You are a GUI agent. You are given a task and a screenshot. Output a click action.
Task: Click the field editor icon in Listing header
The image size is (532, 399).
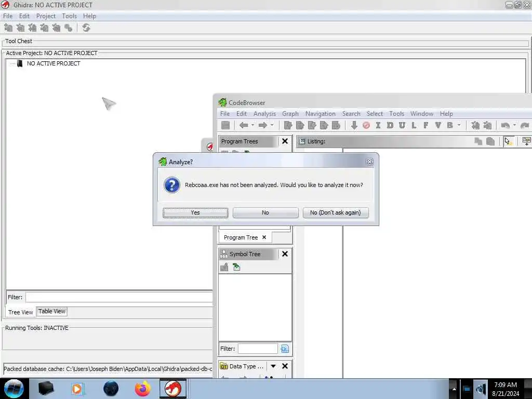(527, 141)
